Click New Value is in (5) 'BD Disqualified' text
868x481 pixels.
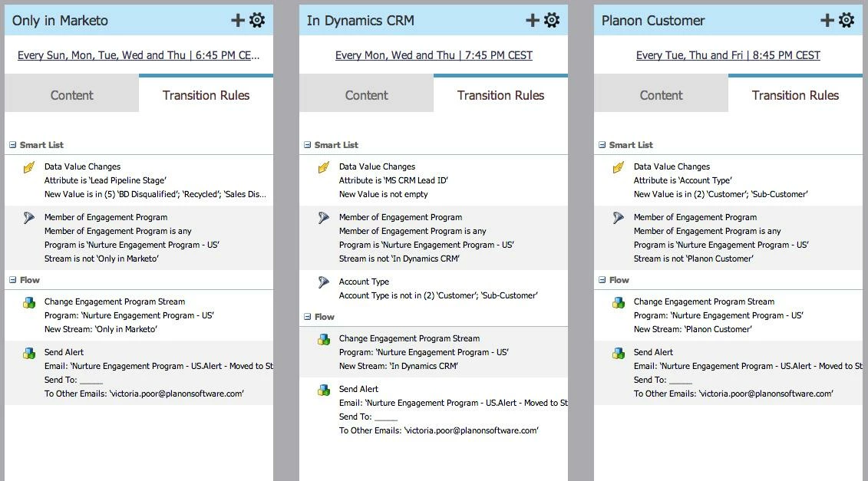(x=155, y=194)
